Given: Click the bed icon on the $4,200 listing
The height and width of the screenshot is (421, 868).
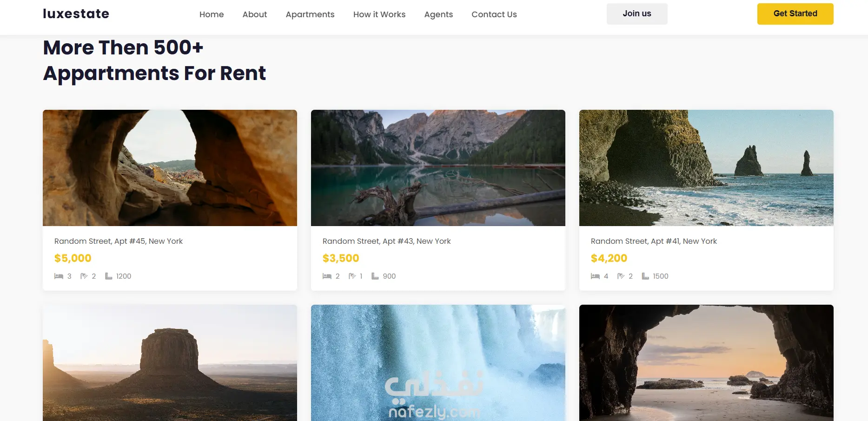Looking at the screenshot, I should tap(595, 276).
